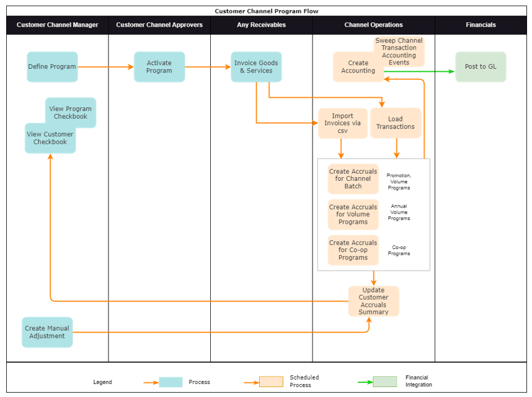Select Import Invoices via csv
Image resolution: width=532 pixels, height=397 pixels.
point(342,123)
